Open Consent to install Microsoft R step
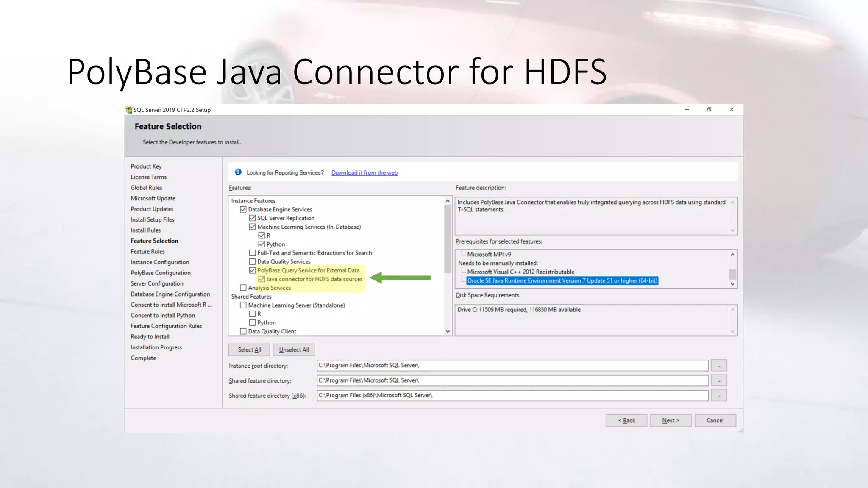 point(171,305)
